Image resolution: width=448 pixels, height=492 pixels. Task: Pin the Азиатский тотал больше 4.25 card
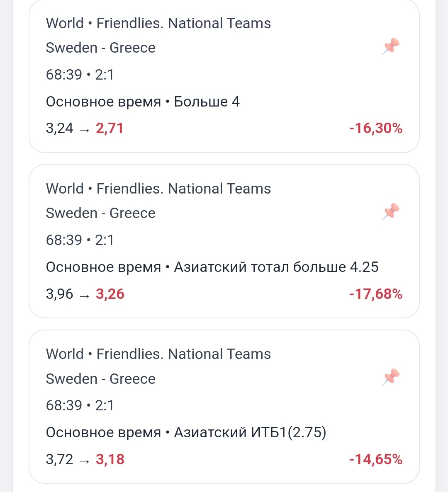(x=390, y=212)
